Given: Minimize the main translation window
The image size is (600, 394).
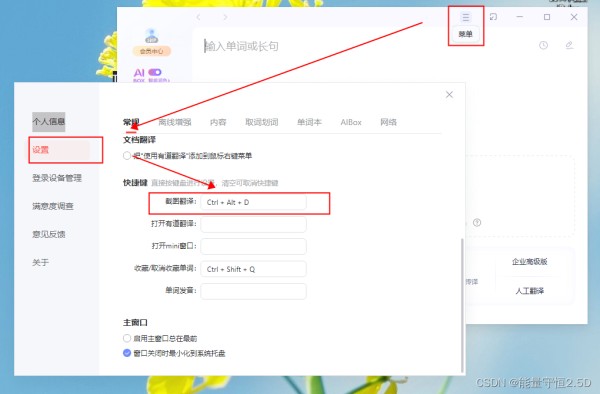Looking at the screenshot, I should click(520, 17).
